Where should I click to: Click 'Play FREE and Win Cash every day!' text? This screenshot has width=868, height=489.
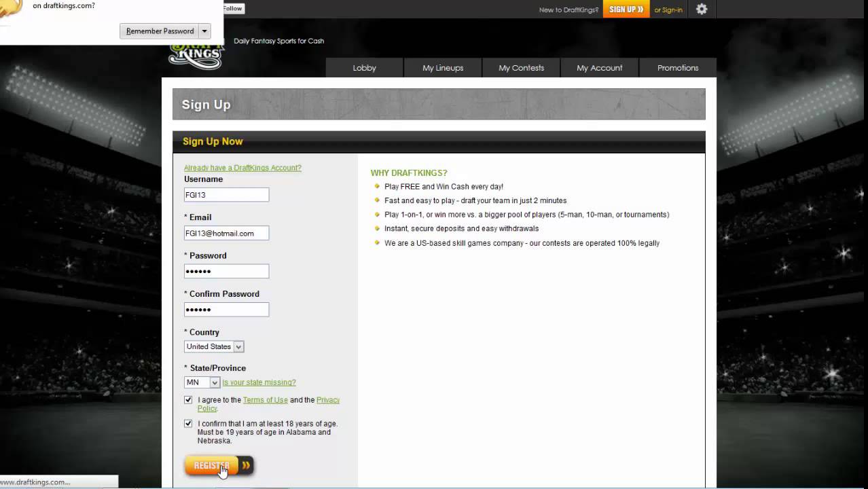tap(444, 187)
